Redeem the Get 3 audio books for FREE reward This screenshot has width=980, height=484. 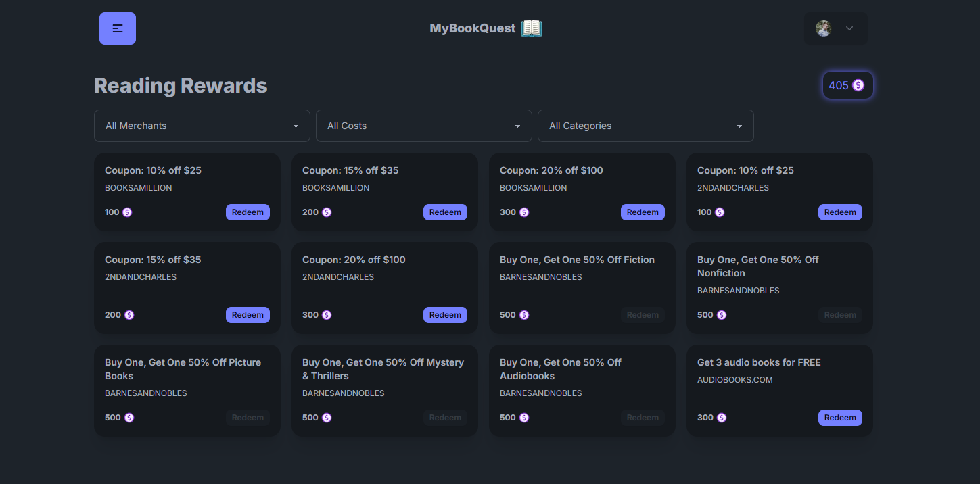click(840, 417)
